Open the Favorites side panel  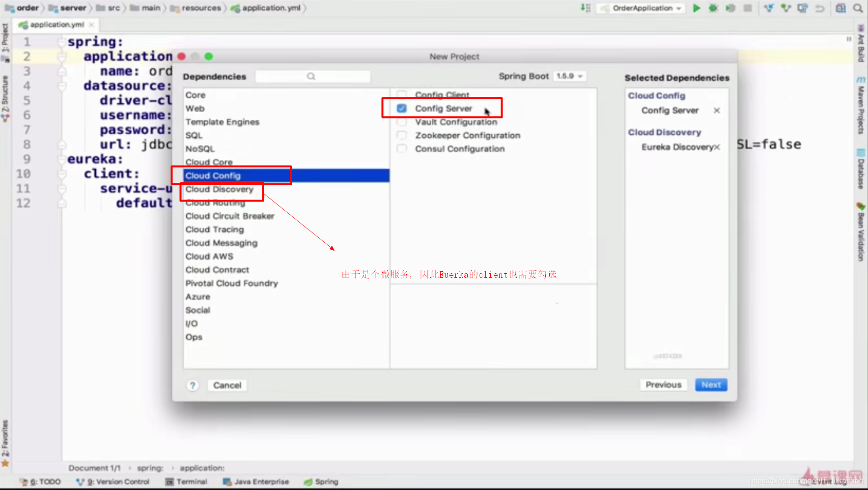point(5,442)
